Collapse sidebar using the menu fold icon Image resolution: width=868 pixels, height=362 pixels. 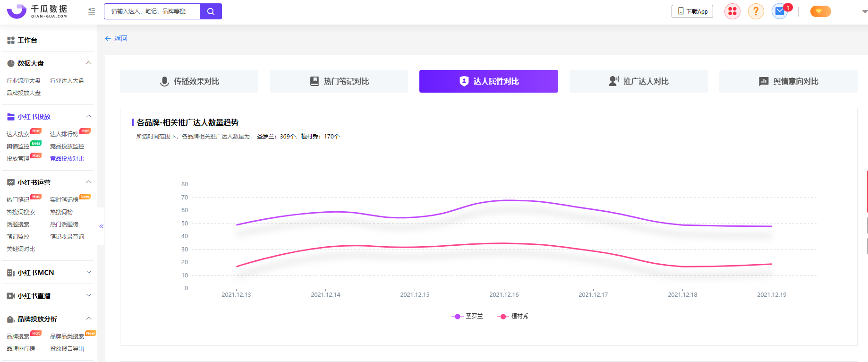click(x=92, y=11)
